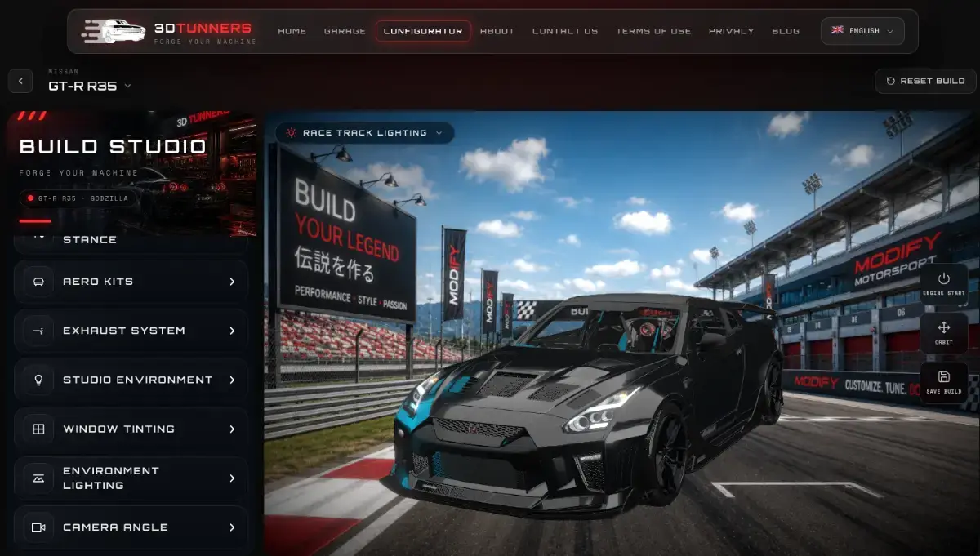
Task: Click the Camera Angle label text
Action: 115,527
